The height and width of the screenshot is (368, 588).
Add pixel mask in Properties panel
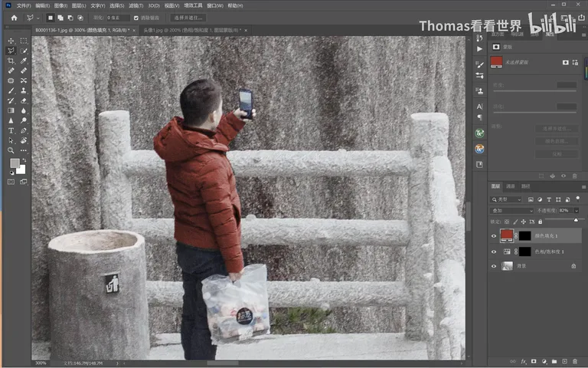point(566,62)
